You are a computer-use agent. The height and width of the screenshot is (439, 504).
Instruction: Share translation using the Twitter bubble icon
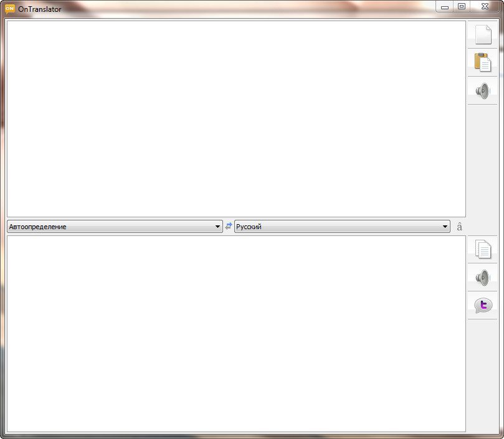coord(483,305)
